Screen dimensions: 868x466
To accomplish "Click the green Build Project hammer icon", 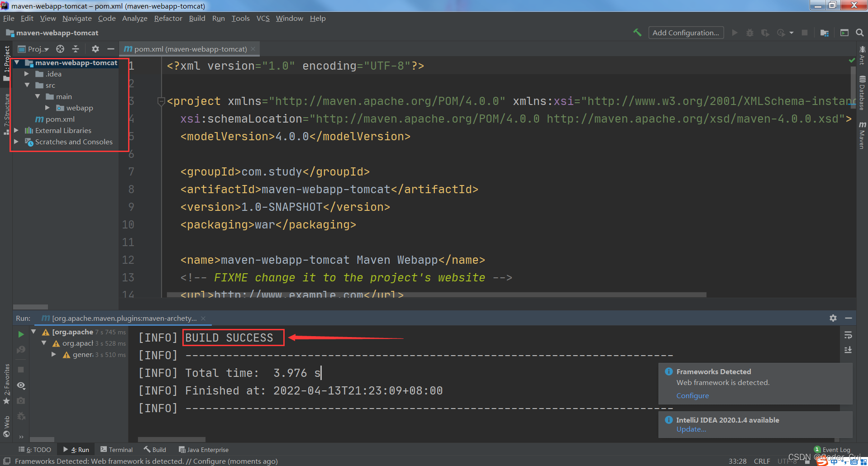I will pyautogui.click(x=637, y=33).
